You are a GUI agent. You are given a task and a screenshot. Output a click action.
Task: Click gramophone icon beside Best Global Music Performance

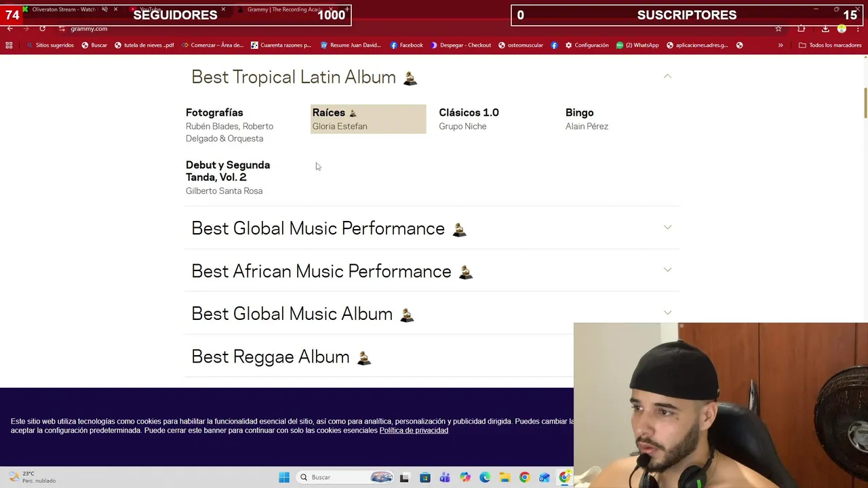459,230
